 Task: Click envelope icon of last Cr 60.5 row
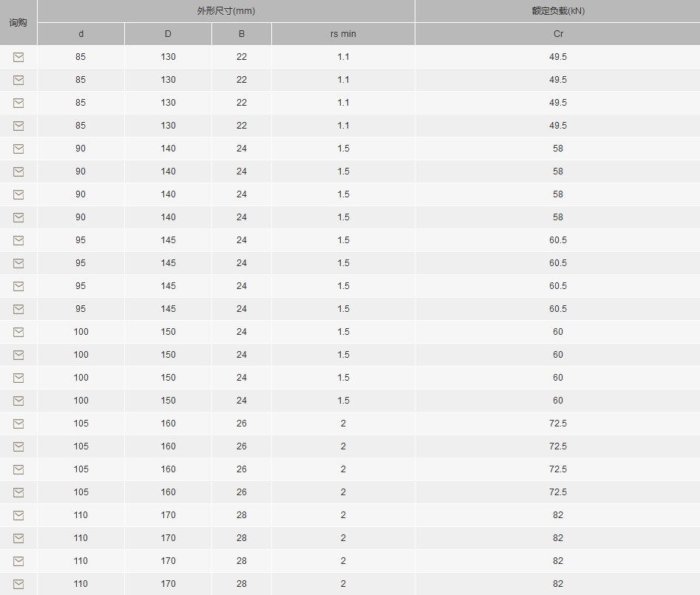[x=18, y=310]
